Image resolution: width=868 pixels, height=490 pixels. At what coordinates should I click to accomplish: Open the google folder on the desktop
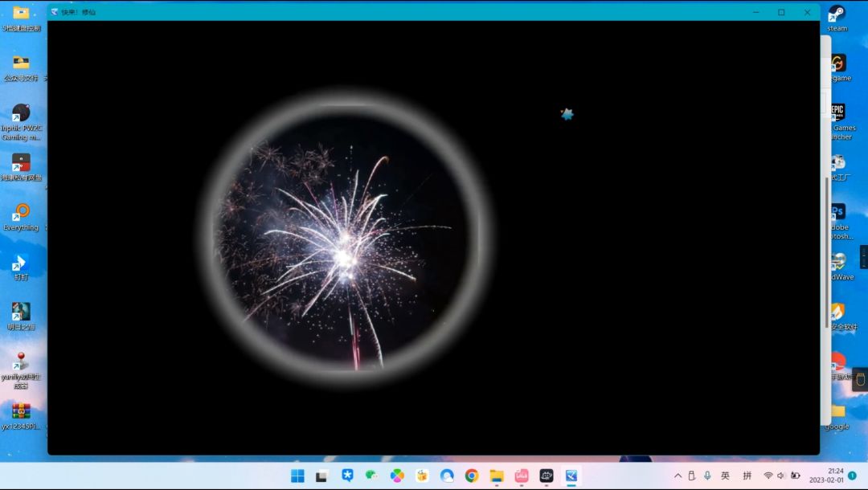pyautogui.click(x=837, y=413)
